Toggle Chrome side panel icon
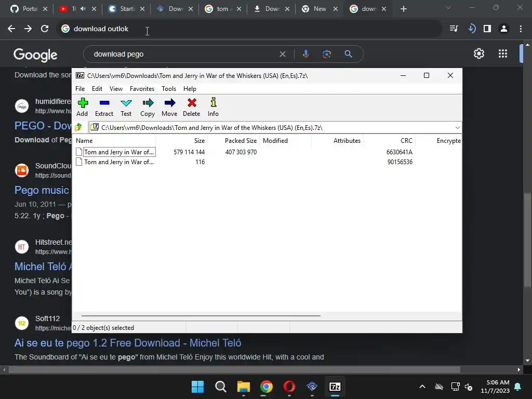The image size is (532, 399). 487,29
